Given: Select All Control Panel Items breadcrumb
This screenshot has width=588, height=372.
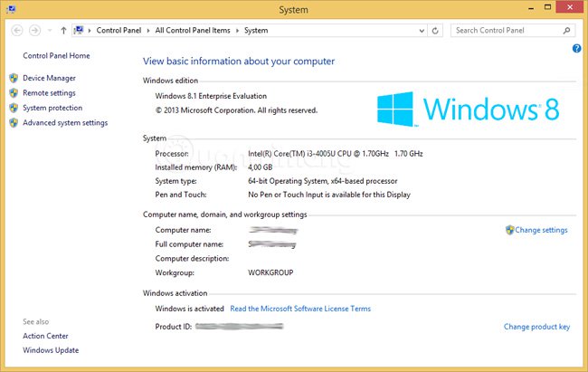Looking at the screenshot, I should click(x=193, y=31).
